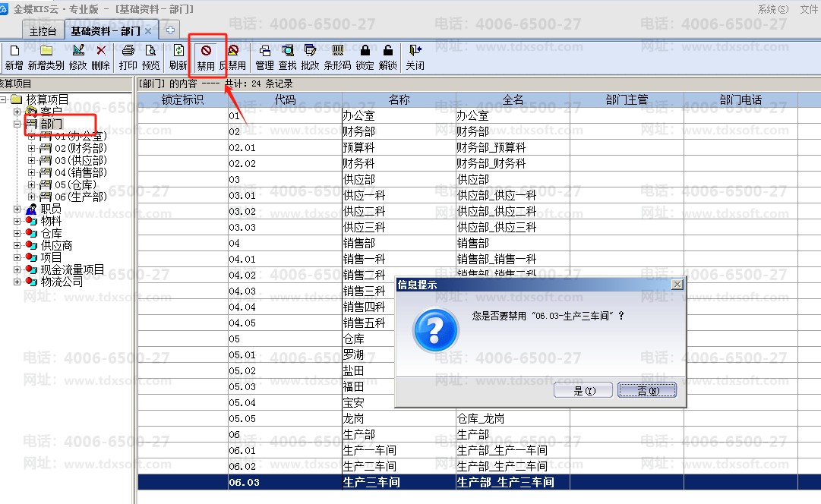Click the 禁用 (Disable) toolbar icon
Screen dimensions: 821x504
[206, 51]
